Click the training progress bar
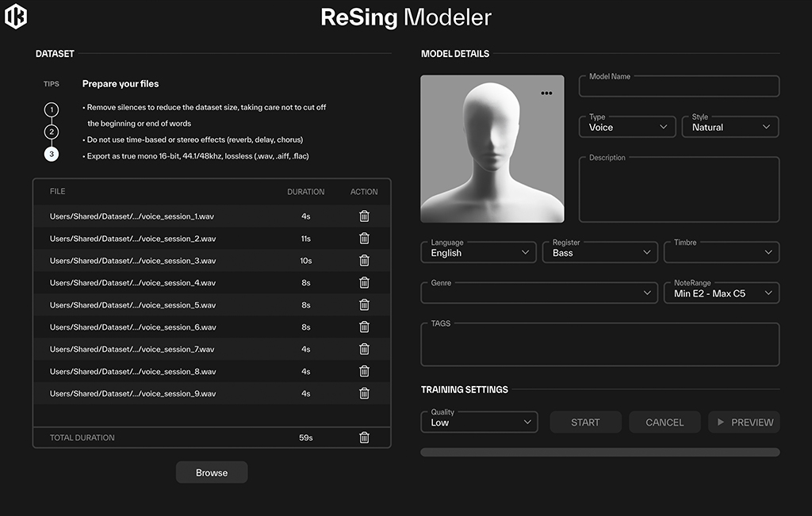The image size is (812, 516). click(x=600, y=453)
